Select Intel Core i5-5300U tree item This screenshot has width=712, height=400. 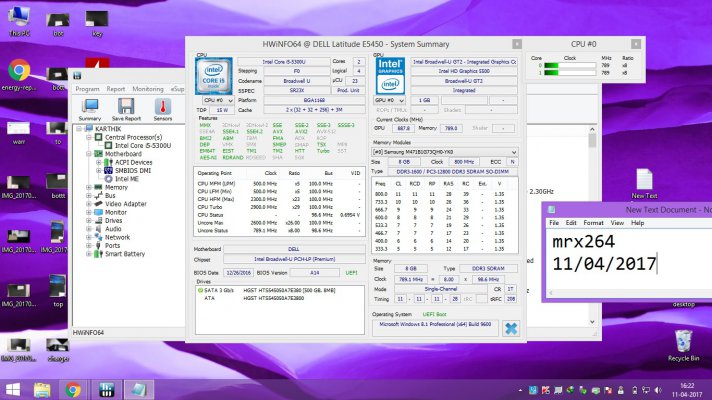coord(143,146)
